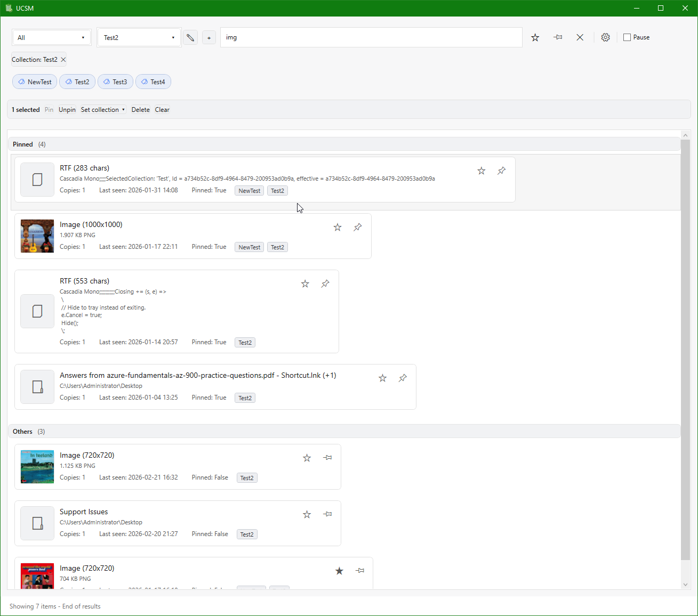Enable the Pause checkbox

pyautogui.click(x=627, y=37)
